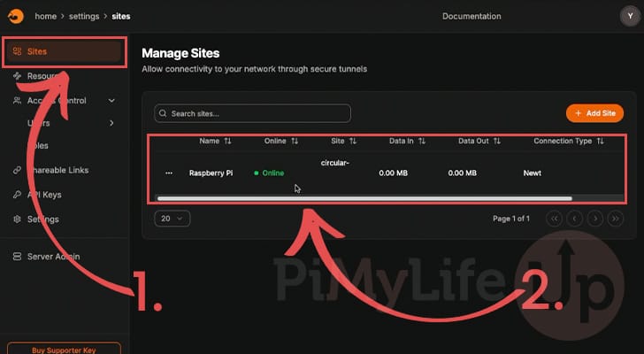The height and width of the screenshot is (354, 644).
Task: Click the Access Control people icon
Action: click(17, 101)
